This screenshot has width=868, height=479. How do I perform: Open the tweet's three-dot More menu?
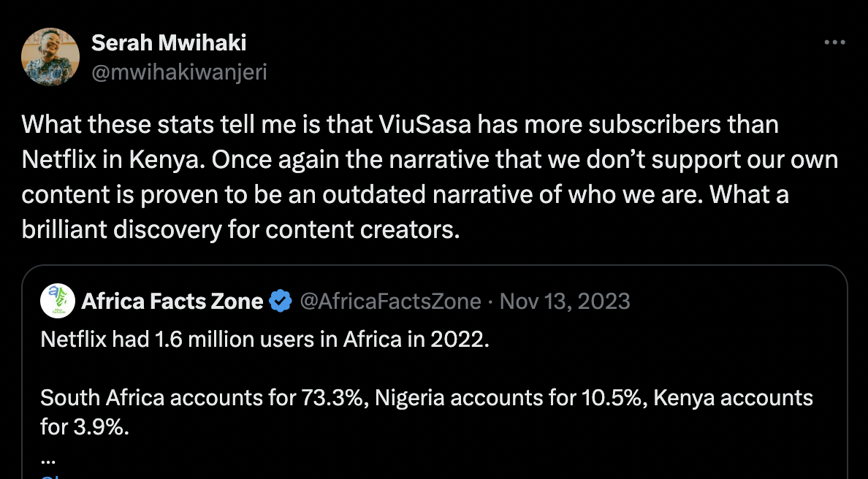[834, 43]
